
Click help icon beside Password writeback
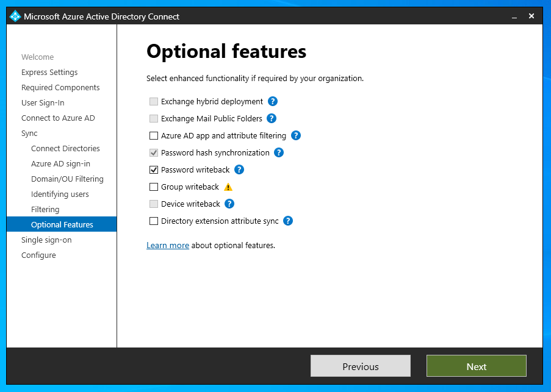[239, 170]
